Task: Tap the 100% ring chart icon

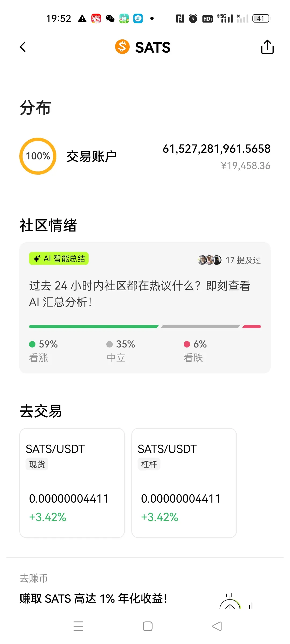Action: pyautogui.click(x=38, y=156)
